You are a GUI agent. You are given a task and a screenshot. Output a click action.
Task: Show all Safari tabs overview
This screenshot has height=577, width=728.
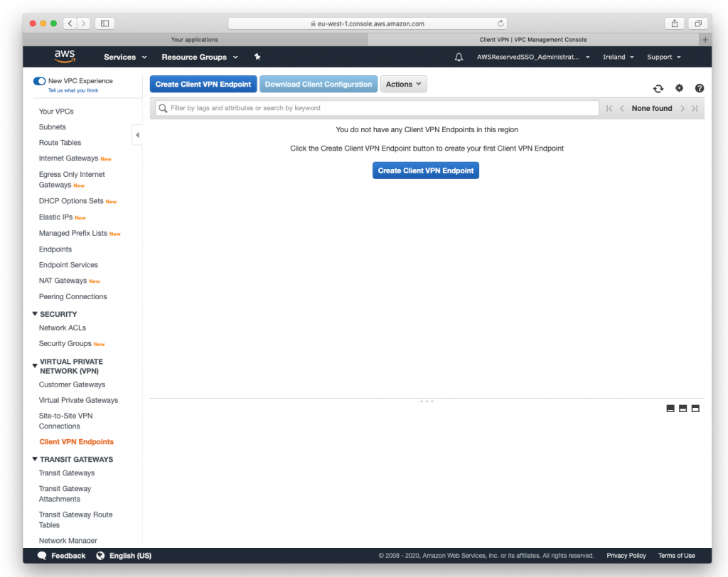click(x=698, y=23)
